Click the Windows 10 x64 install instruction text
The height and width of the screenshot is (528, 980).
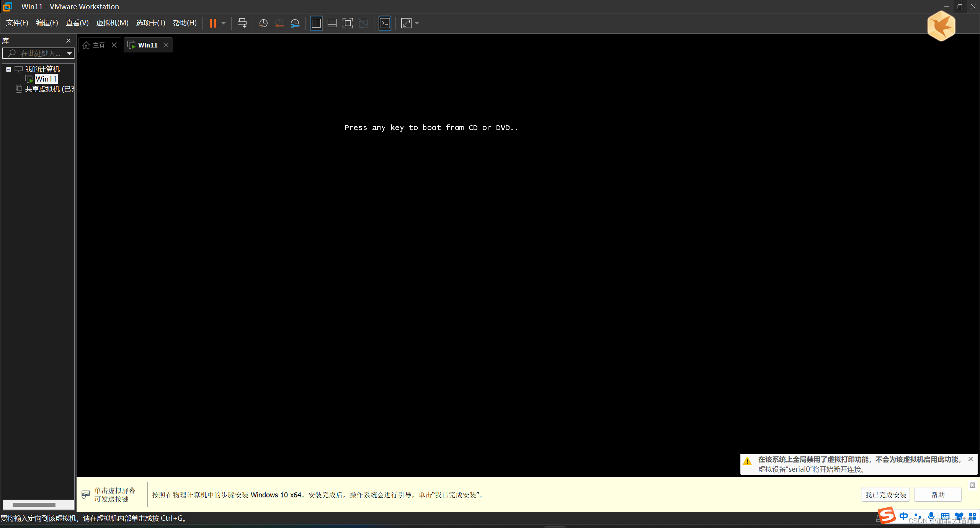(x=318, y=495)
